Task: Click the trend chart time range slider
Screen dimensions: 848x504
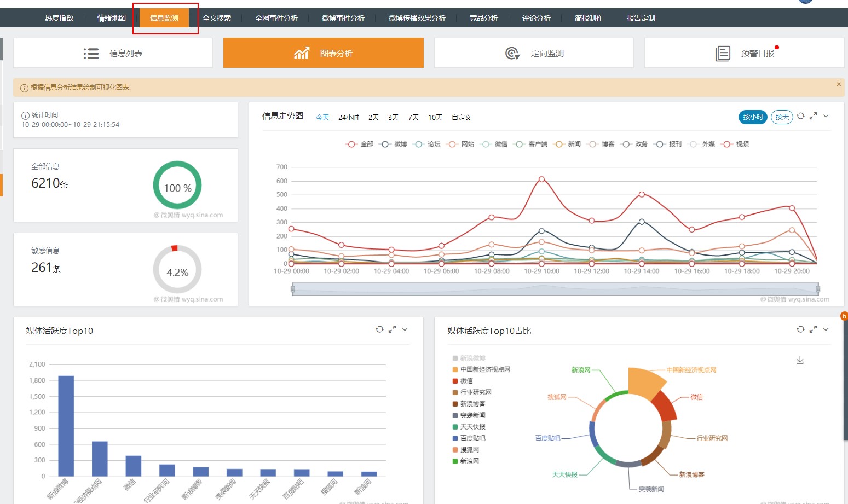Action: coord(555,288)
